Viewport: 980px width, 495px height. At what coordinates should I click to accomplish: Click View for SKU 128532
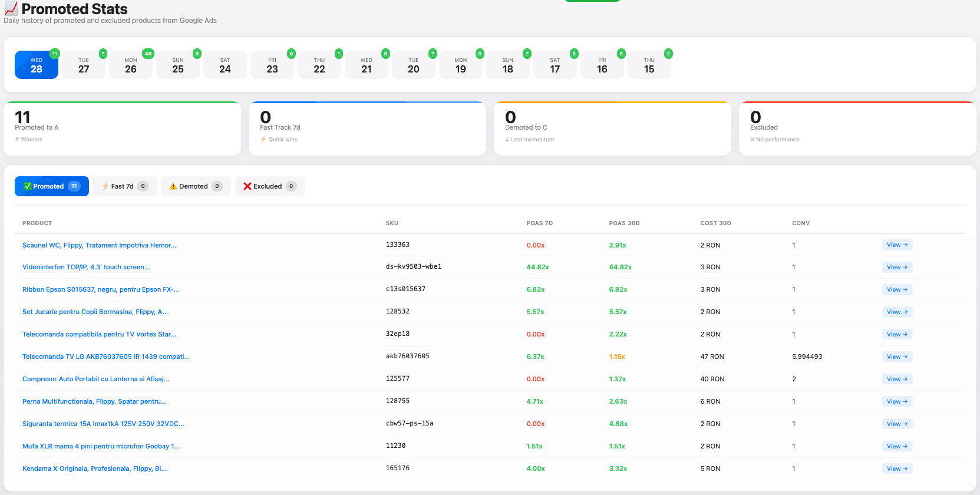coord(897,312)
